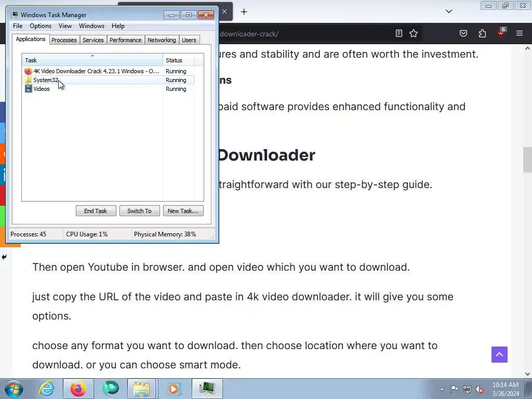Click the scrollbar down arrow in Firefox
Image resolution: width=532 pixels, height=399 pixels.
[527, 374]
